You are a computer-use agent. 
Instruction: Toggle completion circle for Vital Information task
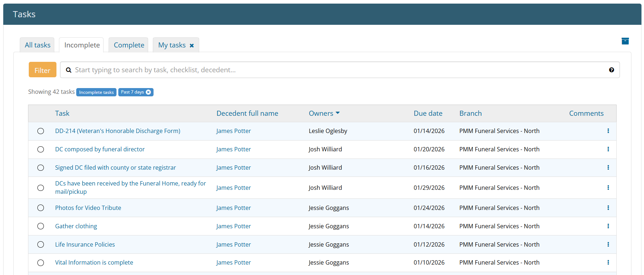tap(41, 263)
